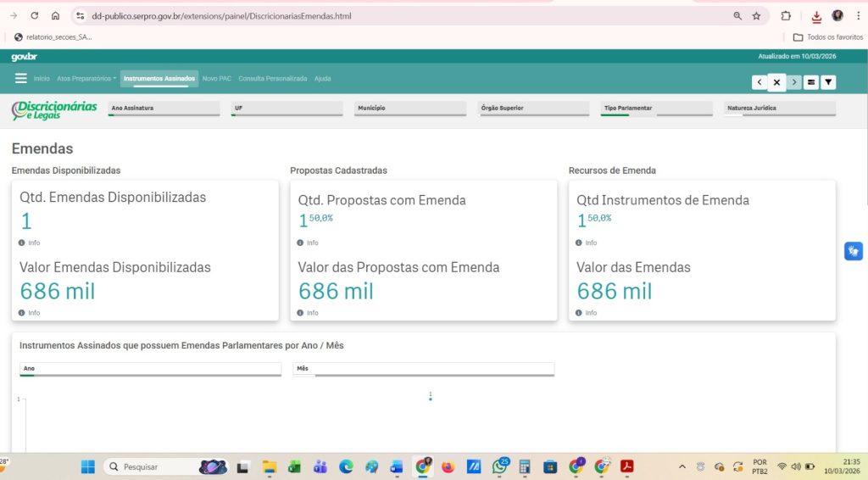Go to Consulta Personalizada menu item

point(272,79)
